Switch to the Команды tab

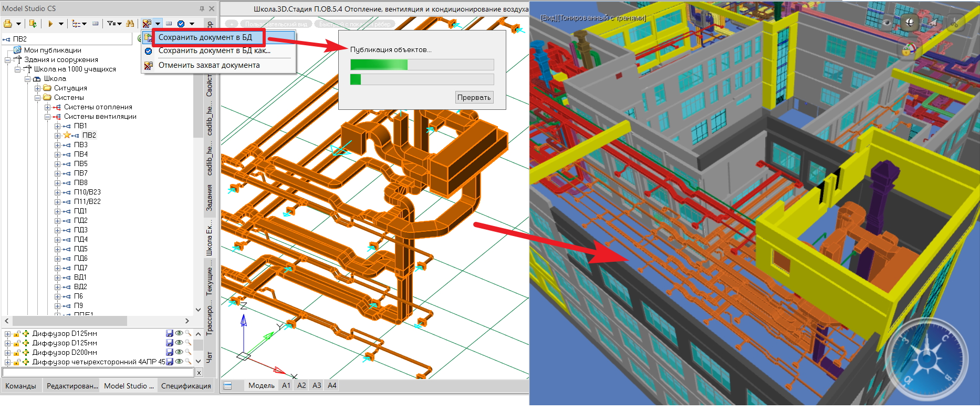point(21,386)
